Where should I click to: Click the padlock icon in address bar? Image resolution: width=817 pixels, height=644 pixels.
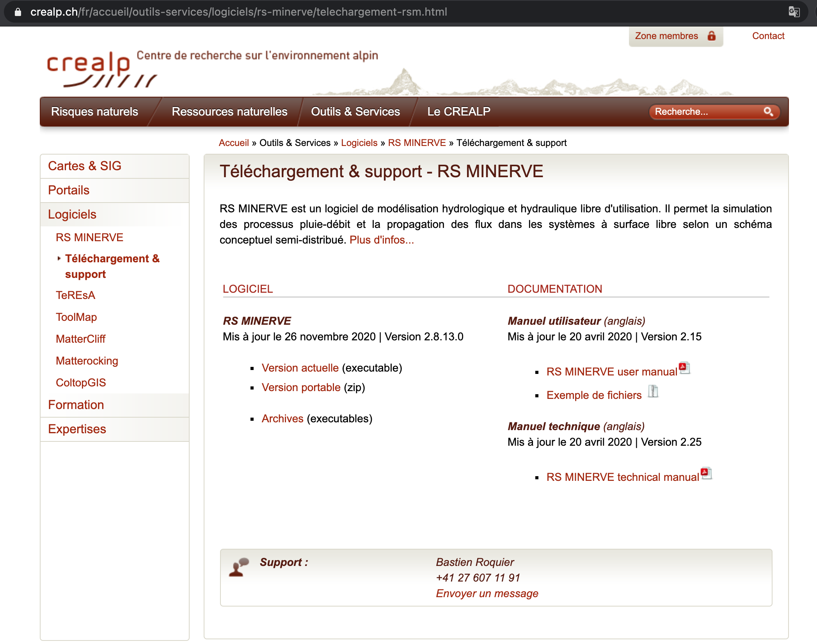[x=18, y=12]
